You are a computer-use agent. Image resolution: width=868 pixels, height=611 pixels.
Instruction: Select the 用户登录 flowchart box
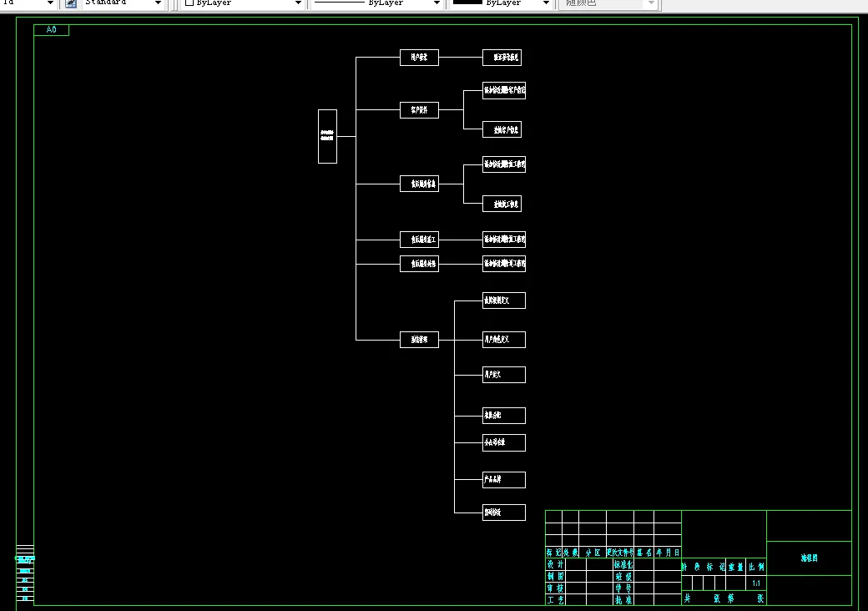tap(419, 58)
